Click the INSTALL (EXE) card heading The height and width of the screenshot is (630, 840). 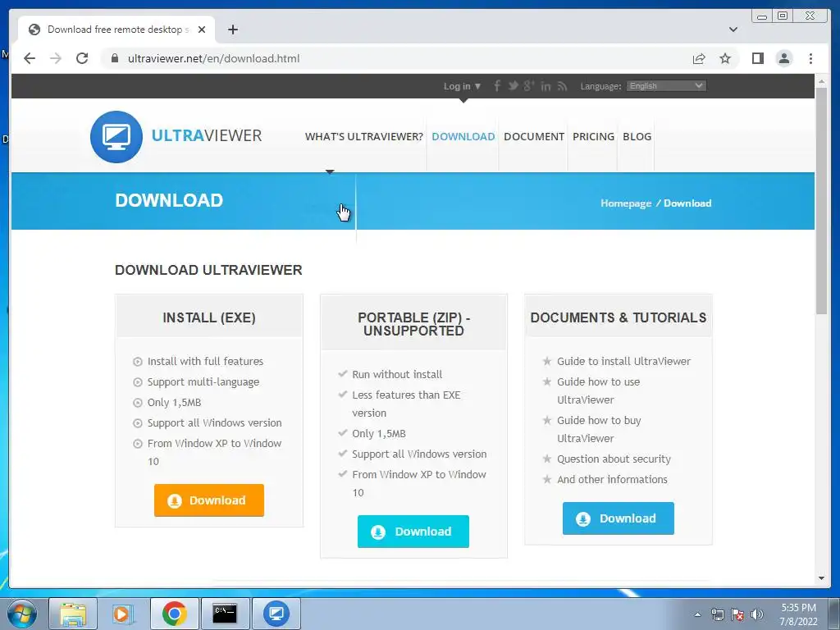tap(209, 317)
